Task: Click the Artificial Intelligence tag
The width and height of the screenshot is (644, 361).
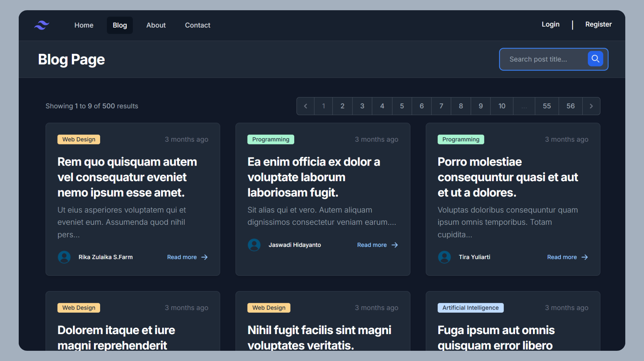Action: point(471,308)
